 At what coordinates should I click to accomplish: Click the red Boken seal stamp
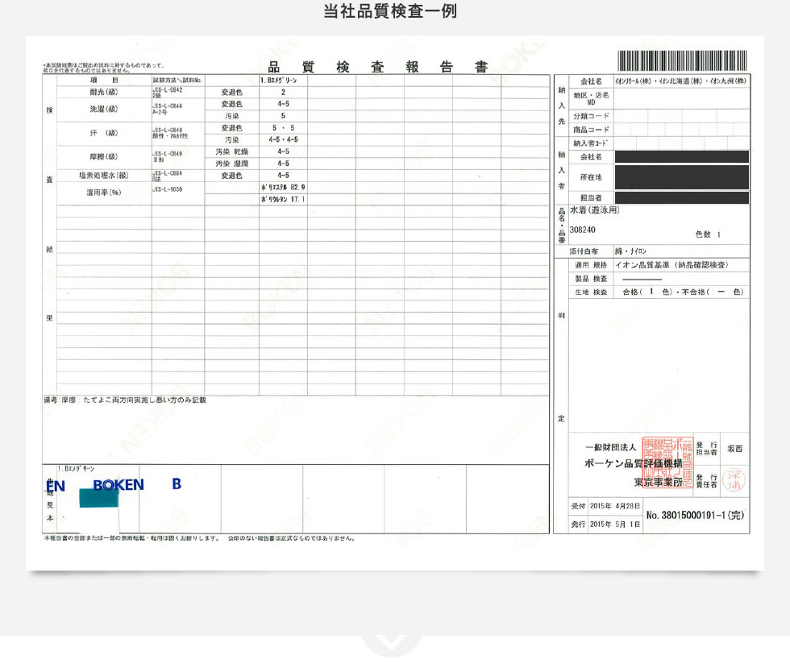(668, 463)
